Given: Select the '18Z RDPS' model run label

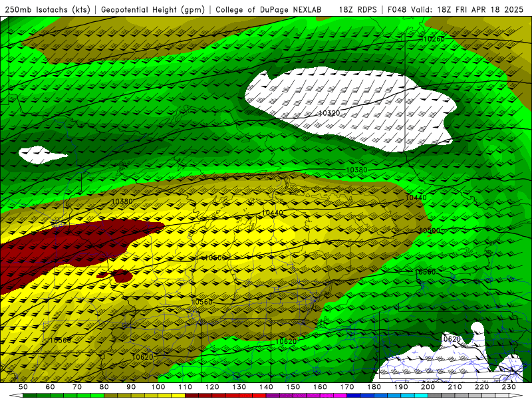Looking at the screenshot, I should [x=358, y=10].
